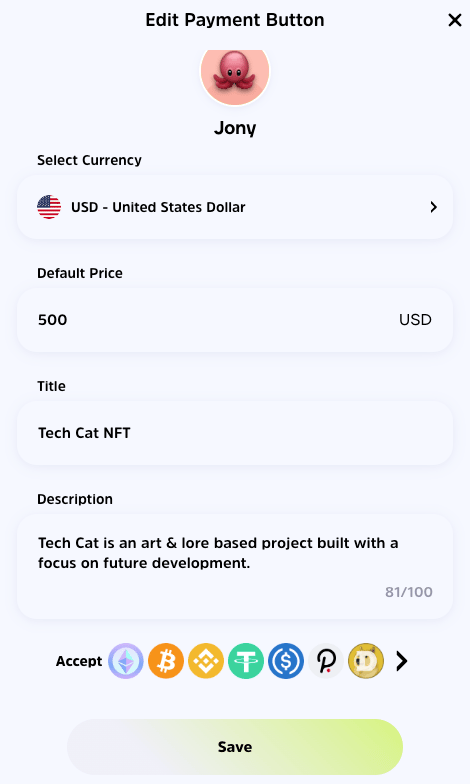Click the US flag icon

tap(49, 207)
